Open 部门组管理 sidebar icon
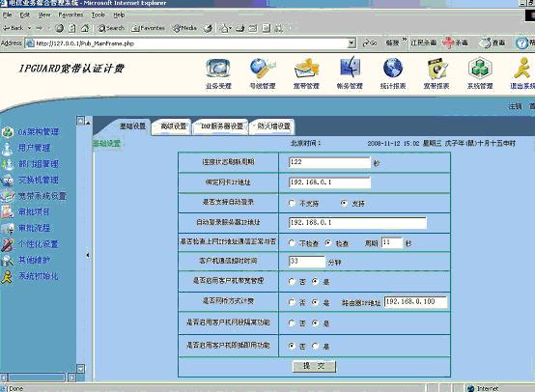This screenshot has width=535, height=392. [x=8, y=164]
